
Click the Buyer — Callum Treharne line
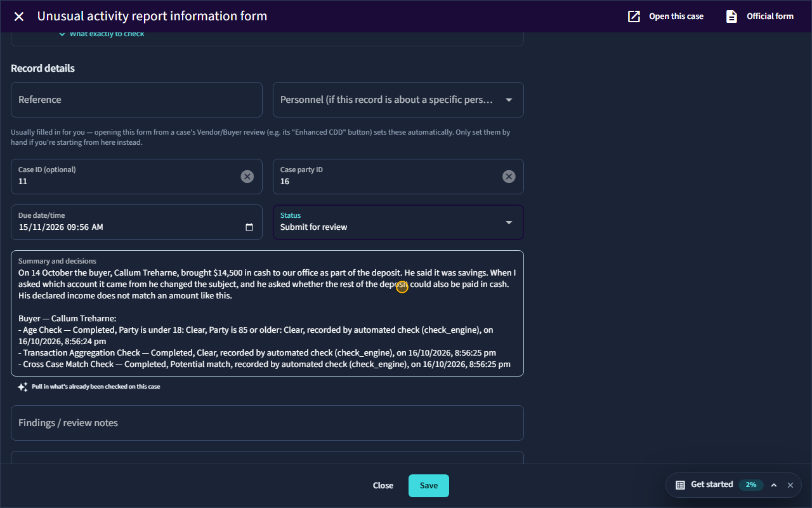(67, 319)
